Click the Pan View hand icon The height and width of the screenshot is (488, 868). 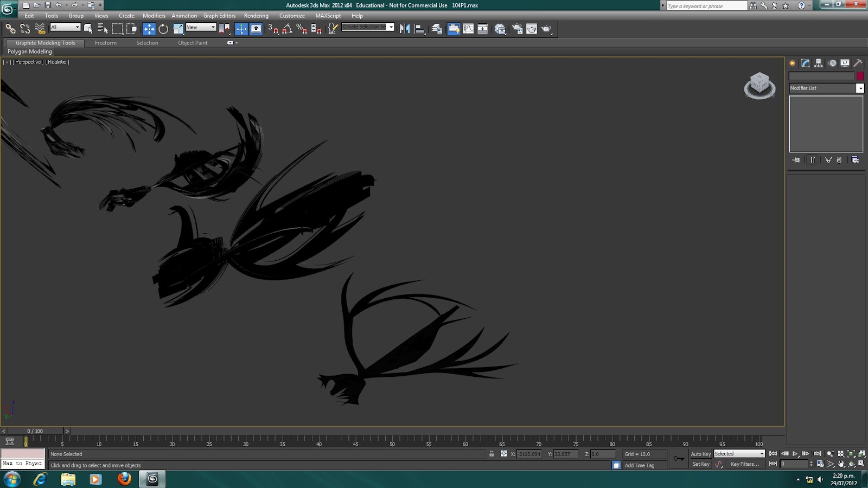[841, 464]
